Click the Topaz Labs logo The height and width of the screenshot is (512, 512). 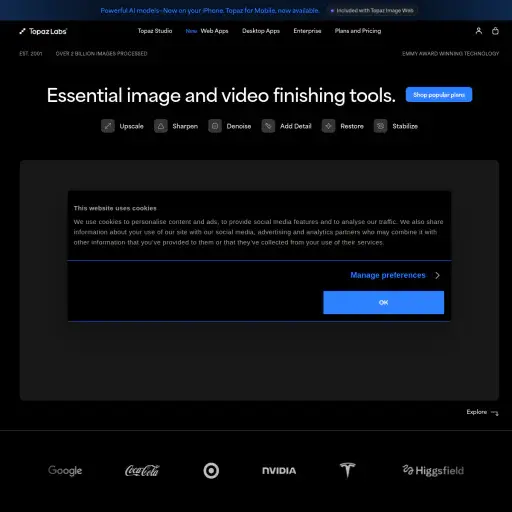[43, 31]
